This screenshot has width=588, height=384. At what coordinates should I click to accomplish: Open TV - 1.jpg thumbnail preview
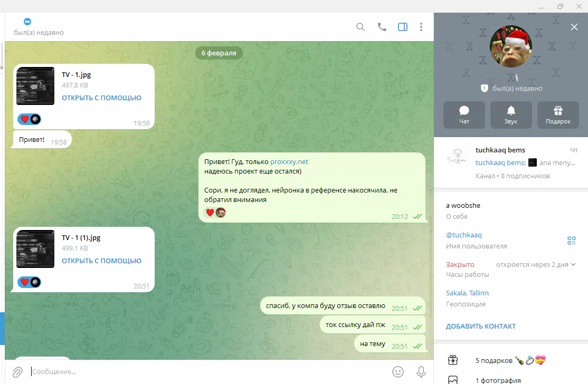tap(35, 86)
